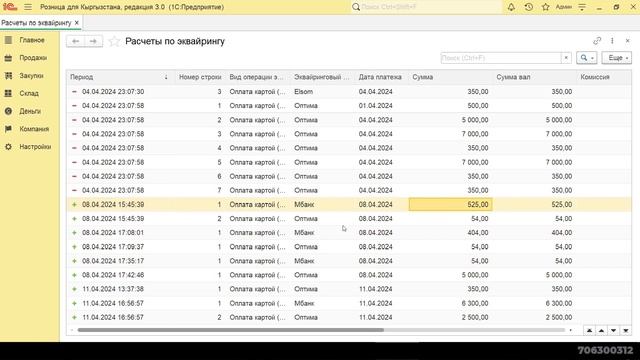Open the history clock icon

(529, 7)
